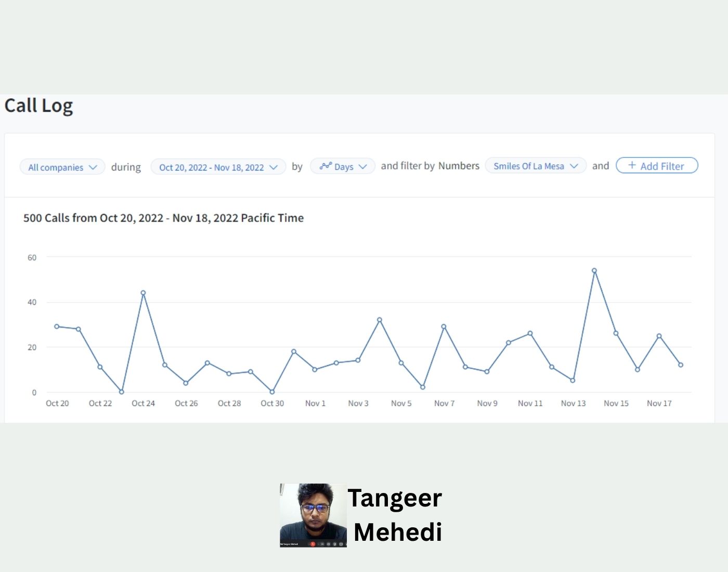Screen dimensions: 728x572
Task: Click the zero-call data point at Oct 30
Action: coord(272,392)
